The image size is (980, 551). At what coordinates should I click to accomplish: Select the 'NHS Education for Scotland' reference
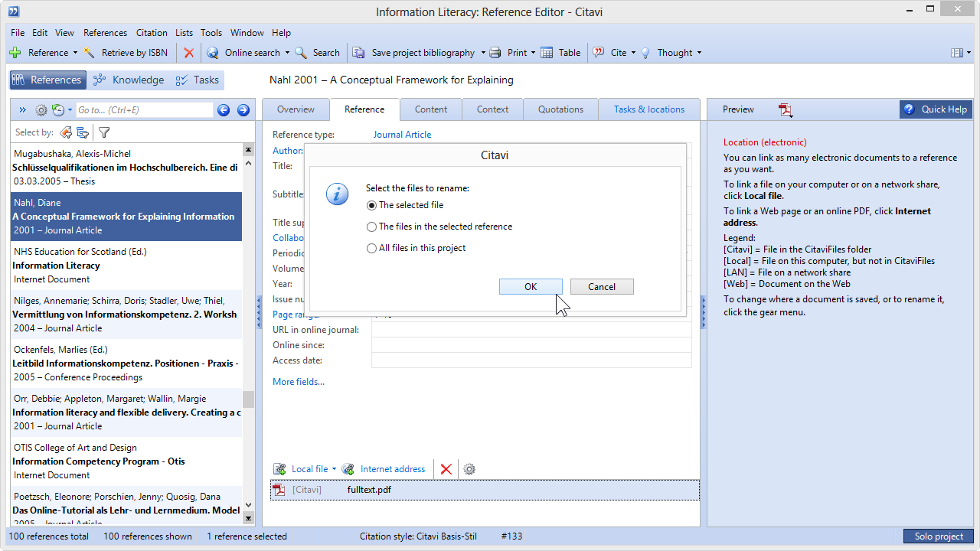pos(126,266)
